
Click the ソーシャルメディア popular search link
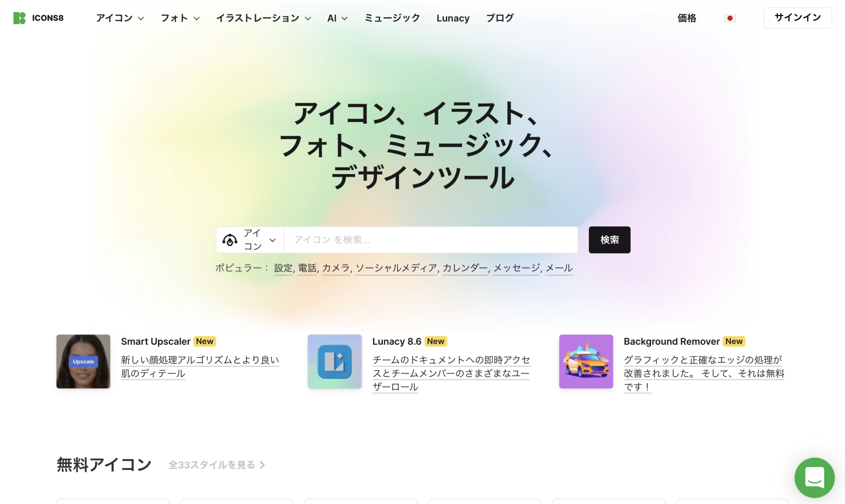pyautogui.click(x=396, y=268)
